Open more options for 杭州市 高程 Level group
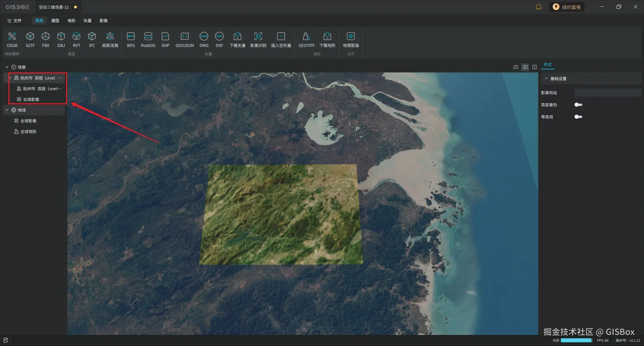644x346 pixels. coord(59,78)
